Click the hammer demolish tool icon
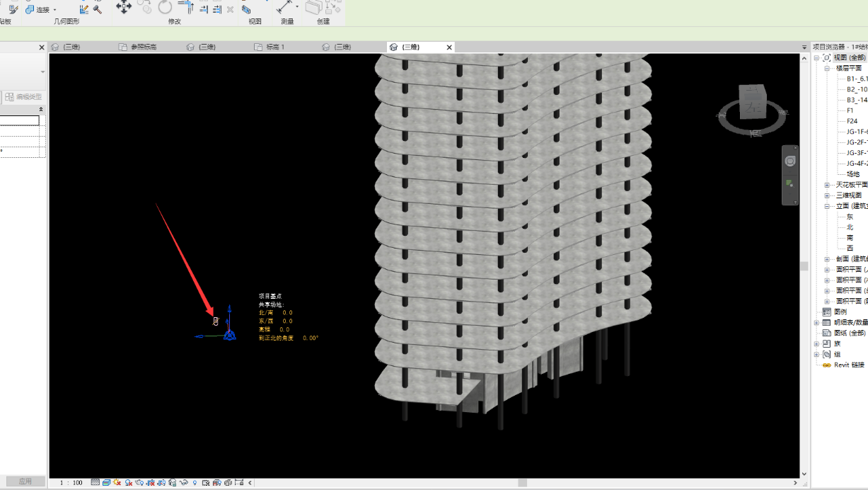The width and height of the screenshot is (868, 490). point(98,9)
